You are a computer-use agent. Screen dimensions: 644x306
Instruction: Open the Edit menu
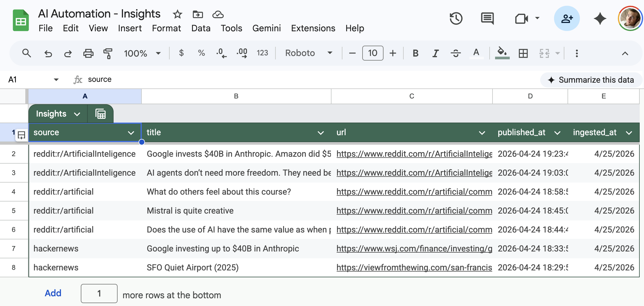click(71, 28)
